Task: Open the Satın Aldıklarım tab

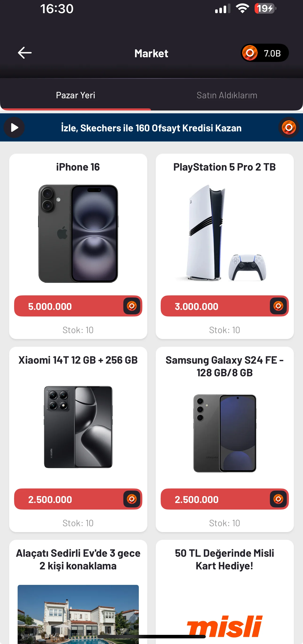Action: (227, 95)
